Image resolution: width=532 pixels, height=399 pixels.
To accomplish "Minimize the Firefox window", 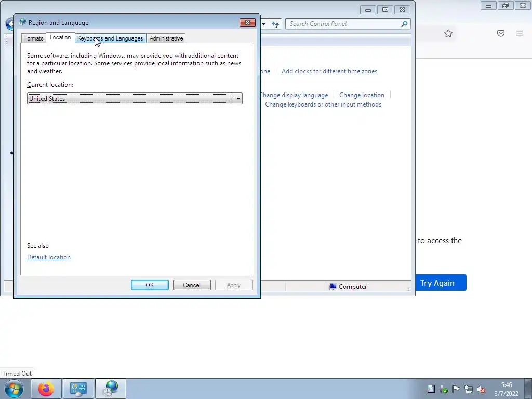I will [488, 6].
